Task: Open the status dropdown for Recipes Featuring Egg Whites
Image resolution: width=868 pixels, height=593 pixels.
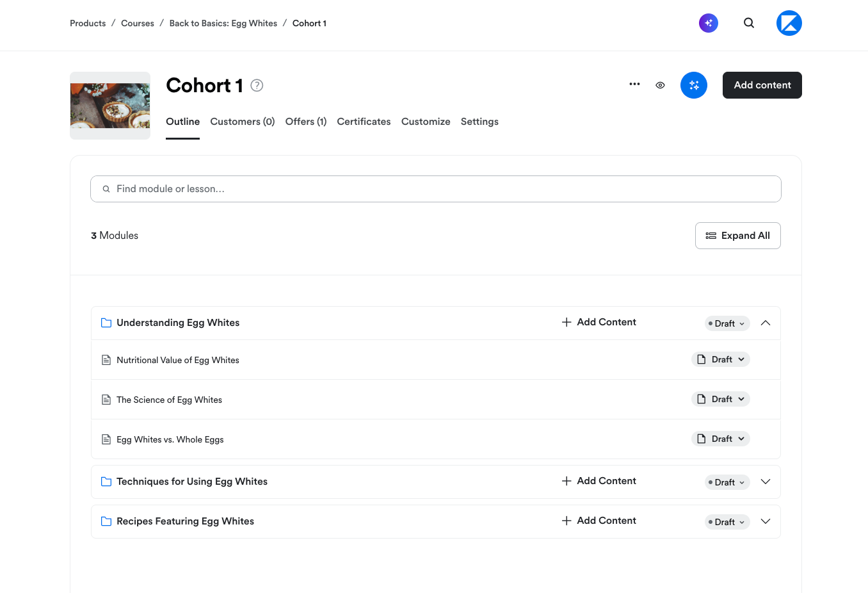Action: (x=727, y=522)
